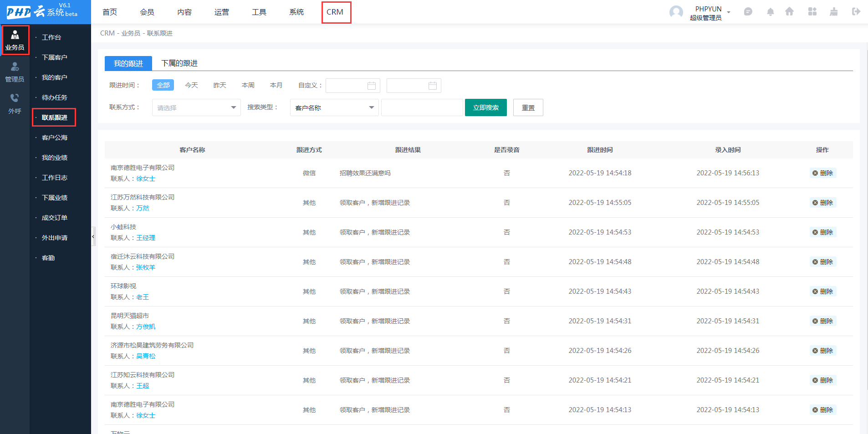
Task: Go to 工作日志 in sidebar
Action: click(54, 178)
